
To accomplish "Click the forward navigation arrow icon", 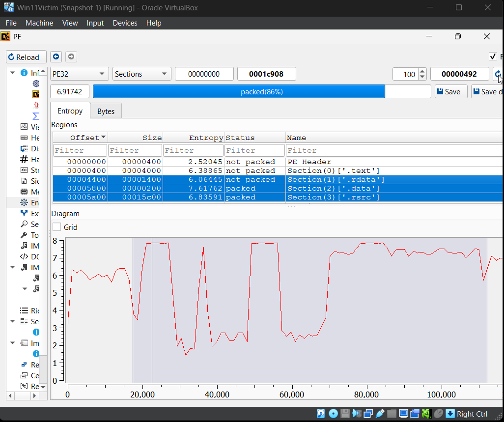I will 71,57.
